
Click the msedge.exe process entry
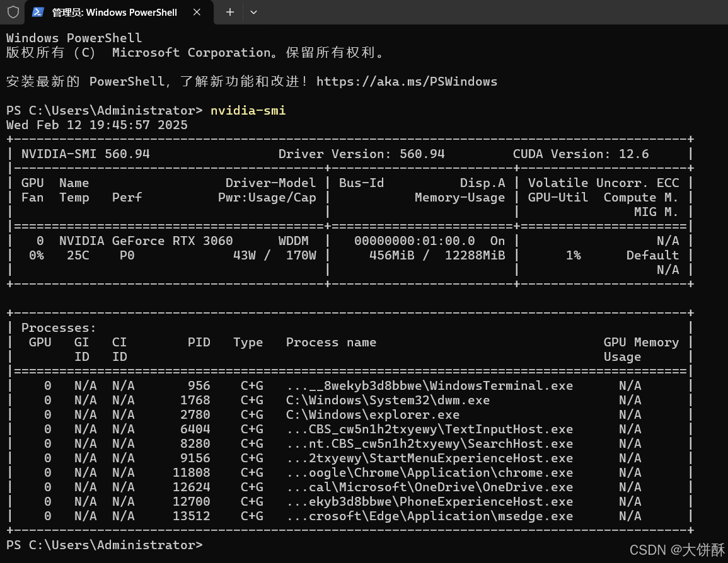429,516
